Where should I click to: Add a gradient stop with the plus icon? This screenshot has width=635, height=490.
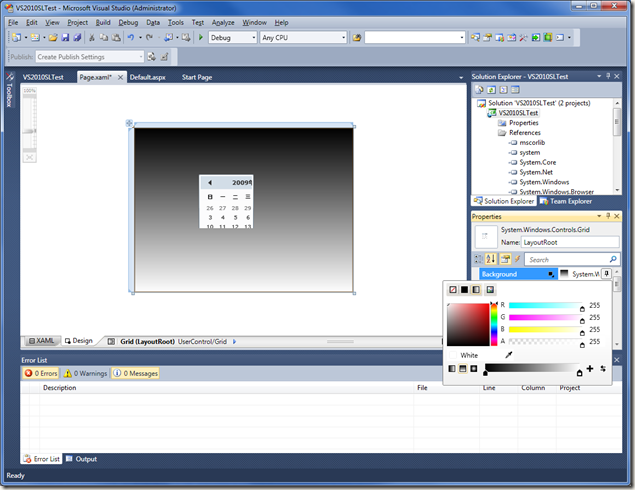(590, 369)
